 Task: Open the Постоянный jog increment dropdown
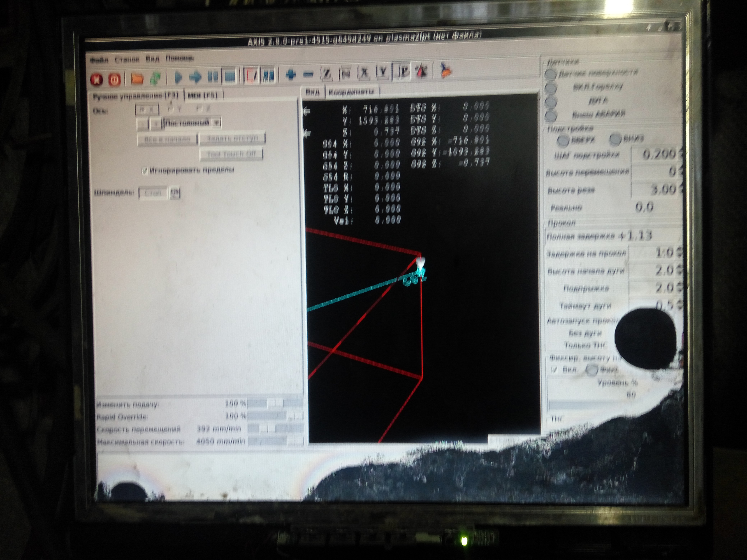click(x=216, y=123)
